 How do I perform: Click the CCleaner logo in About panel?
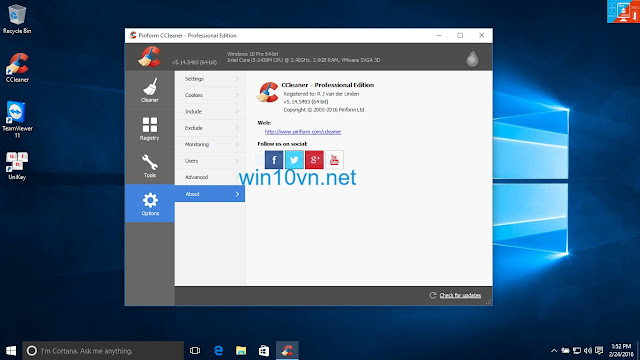(x=267, y=92)
